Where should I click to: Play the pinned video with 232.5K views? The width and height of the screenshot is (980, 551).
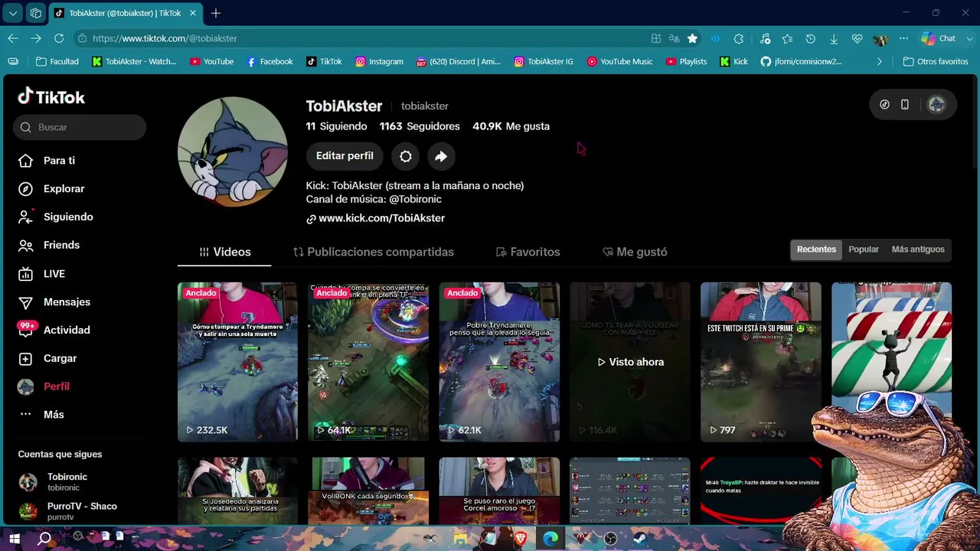point(237,362)
